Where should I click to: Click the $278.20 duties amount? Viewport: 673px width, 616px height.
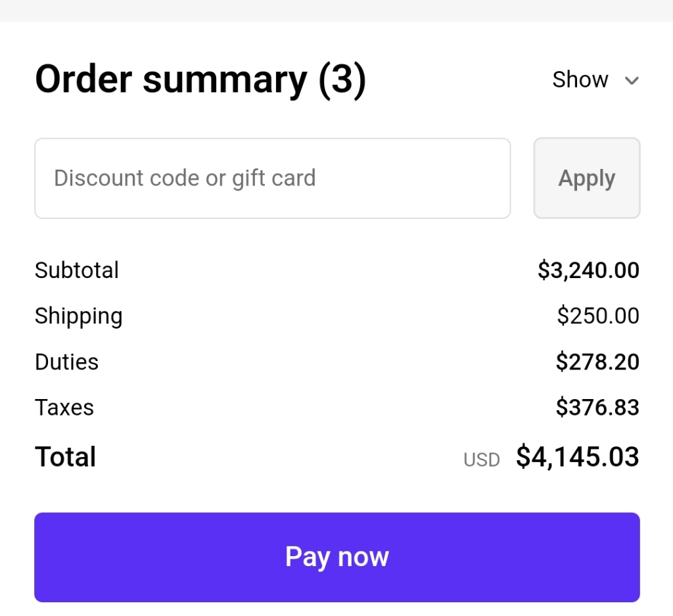pos(597,362)
